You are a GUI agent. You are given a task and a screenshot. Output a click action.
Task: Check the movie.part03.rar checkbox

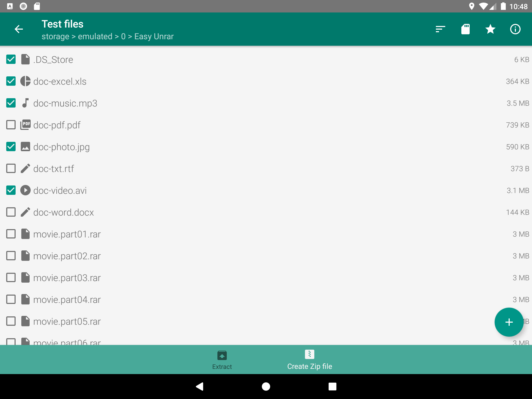pos(11,277)
